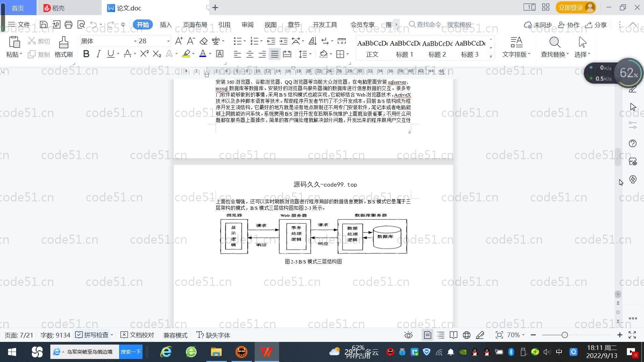Open zoom percentage 70% dropdown

coord(516,335)
